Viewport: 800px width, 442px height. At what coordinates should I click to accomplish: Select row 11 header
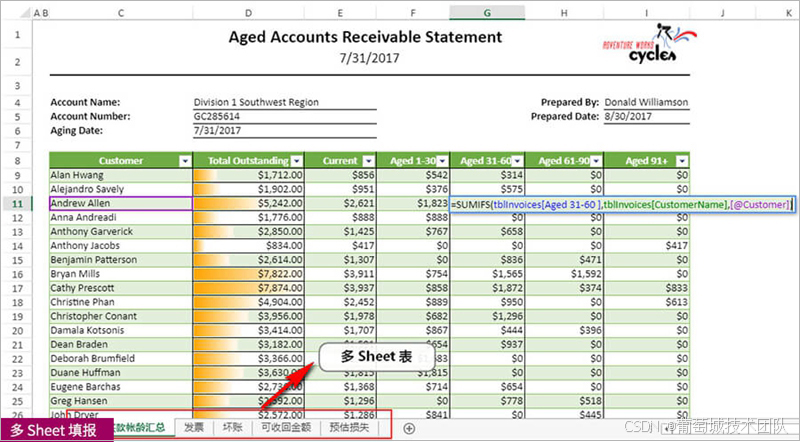point(17,204)
